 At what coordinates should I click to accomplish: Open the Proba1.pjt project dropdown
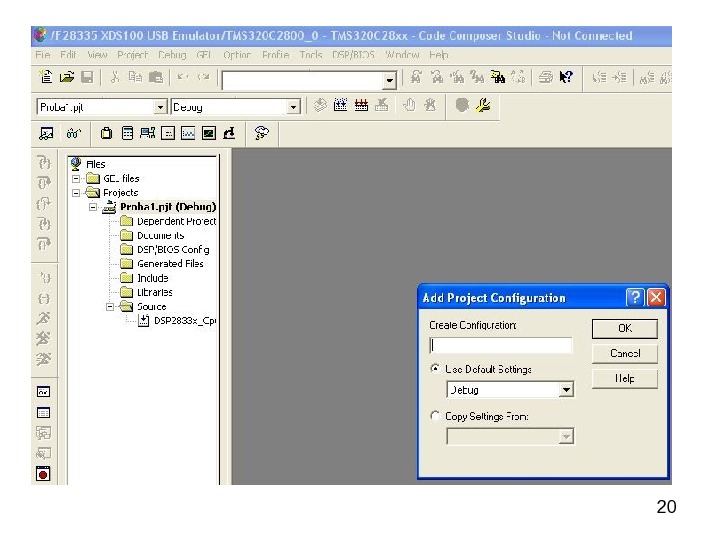point(160,107)
